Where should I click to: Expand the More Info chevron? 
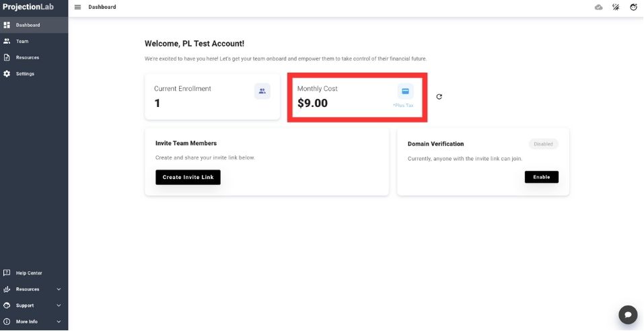tap(59, 322)
